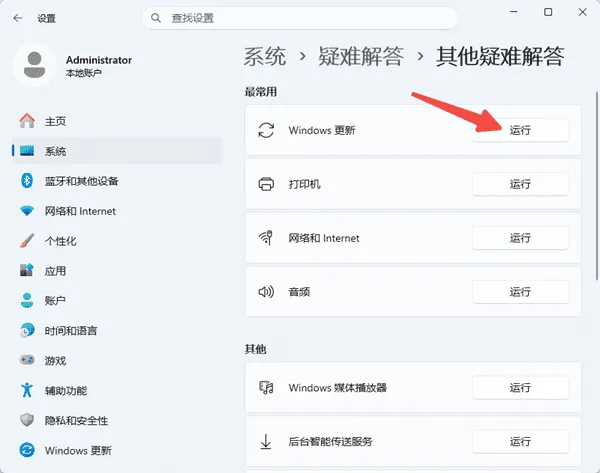
Task: Click the 隐私和安全性 shield icon
Action: (x=27, y=420)
